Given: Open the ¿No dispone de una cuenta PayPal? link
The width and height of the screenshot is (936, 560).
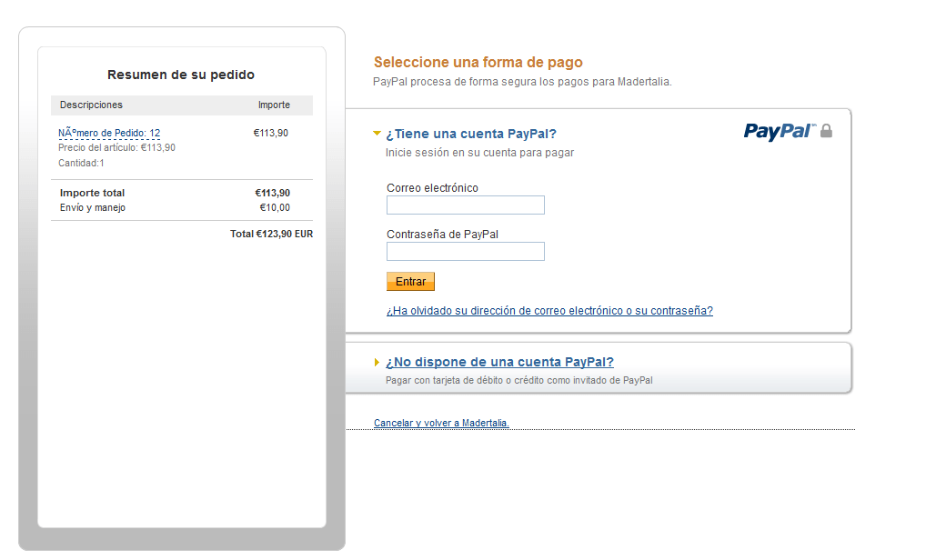Looking at the screenshot, I should click(499, 362).
